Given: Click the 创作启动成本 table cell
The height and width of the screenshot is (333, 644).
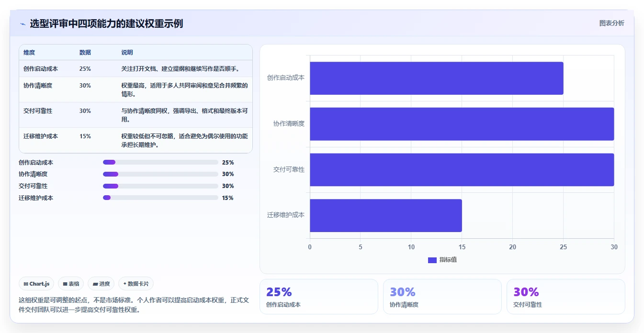Looking at the screenshot, I should tap(41, 69).
